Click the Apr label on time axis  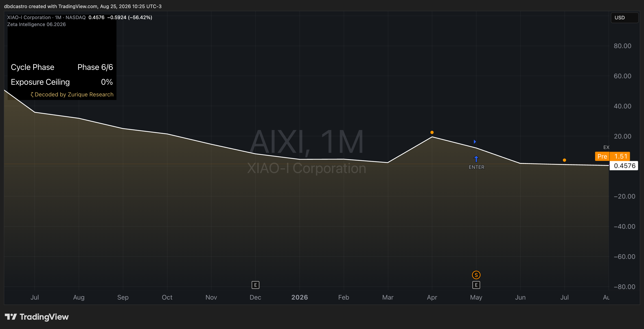tap(432, 297)
